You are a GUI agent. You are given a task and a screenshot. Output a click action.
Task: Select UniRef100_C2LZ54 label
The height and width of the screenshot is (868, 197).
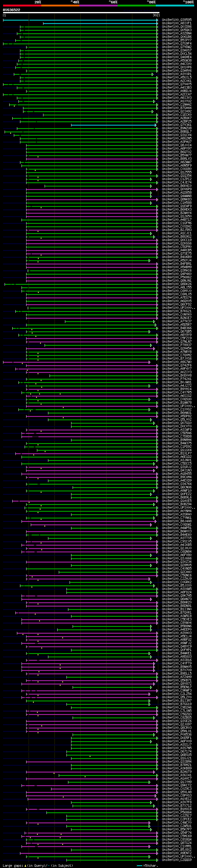177,694
